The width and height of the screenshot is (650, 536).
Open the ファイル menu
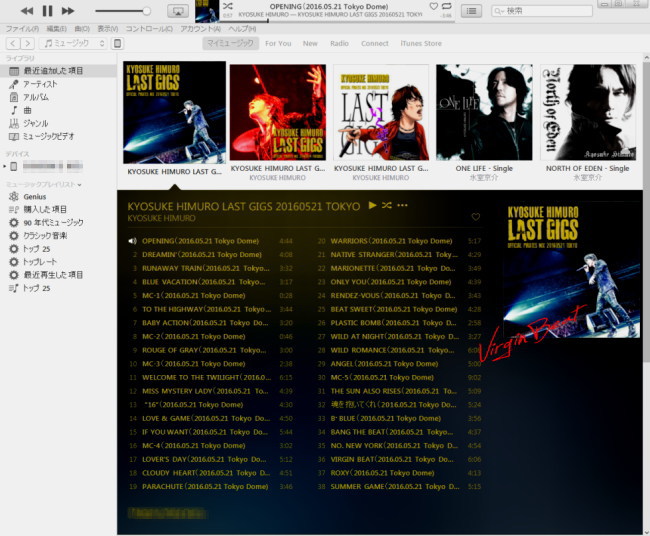[22, 29]
